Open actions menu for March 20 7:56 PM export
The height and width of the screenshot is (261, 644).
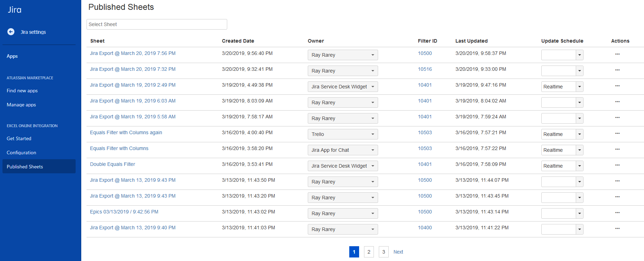point(617,54)
